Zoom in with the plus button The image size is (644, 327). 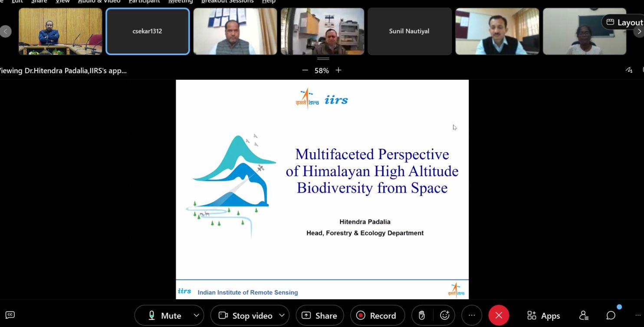(x=338, y=70)
